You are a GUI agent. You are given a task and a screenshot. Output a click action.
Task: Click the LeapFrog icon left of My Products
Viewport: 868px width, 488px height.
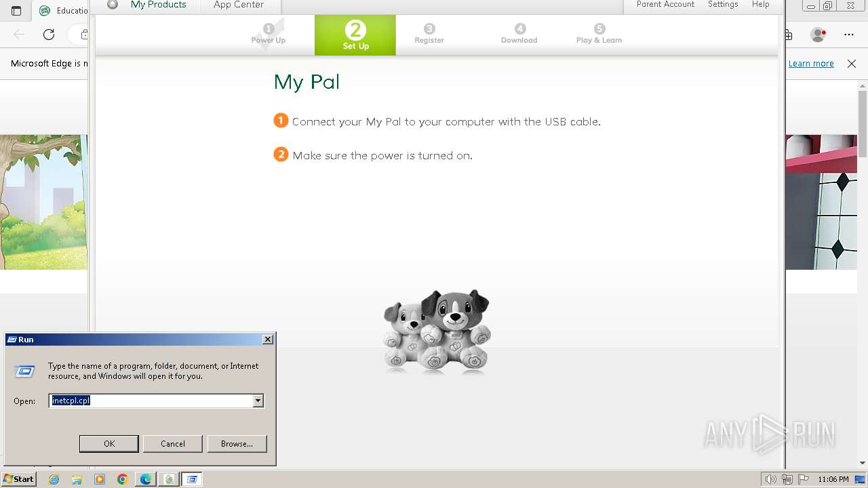point(113,5)
